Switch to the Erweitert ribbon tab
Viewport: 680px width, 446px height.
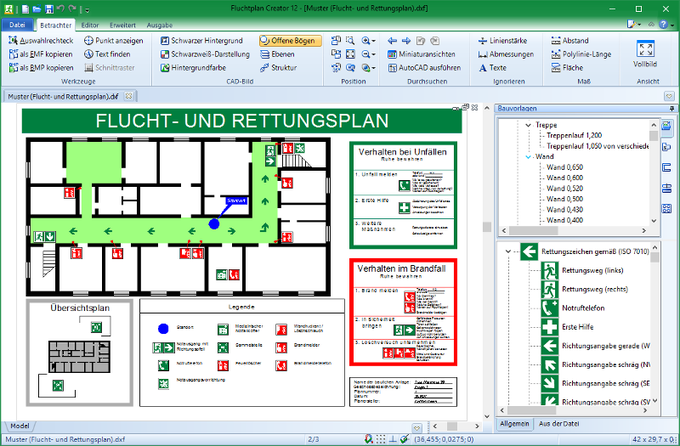pyautogui.click(x=123, y=25)
